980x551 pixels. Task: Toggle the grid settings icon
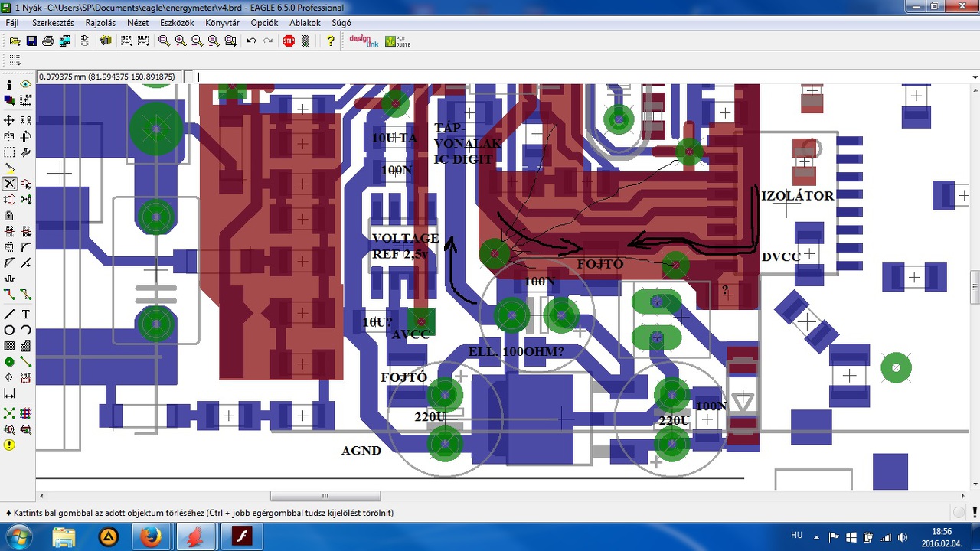(x=15, y=60)
